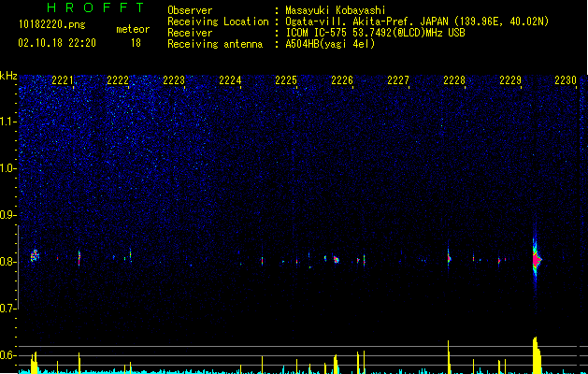
Task: Click observer name Masayuki Kobayashi
Action: [x=336, y=10]
